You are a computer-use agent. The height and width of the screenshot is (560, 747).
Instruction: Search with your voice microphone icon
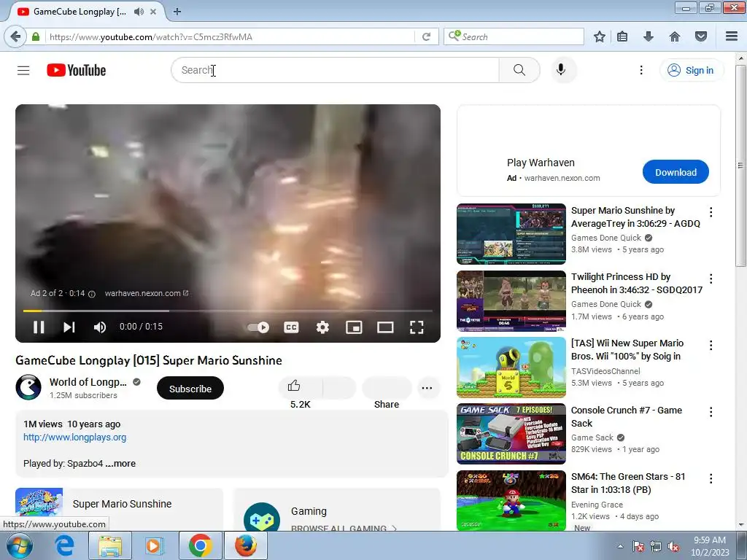[561, 70]
